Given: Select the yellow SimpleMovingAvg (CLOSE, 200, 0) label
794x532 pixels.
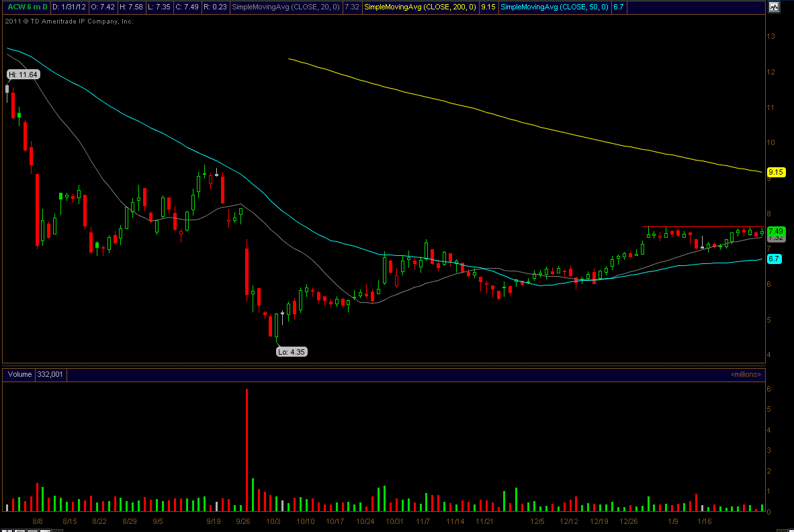Looking at the screenshot, I should click(421, 7).
